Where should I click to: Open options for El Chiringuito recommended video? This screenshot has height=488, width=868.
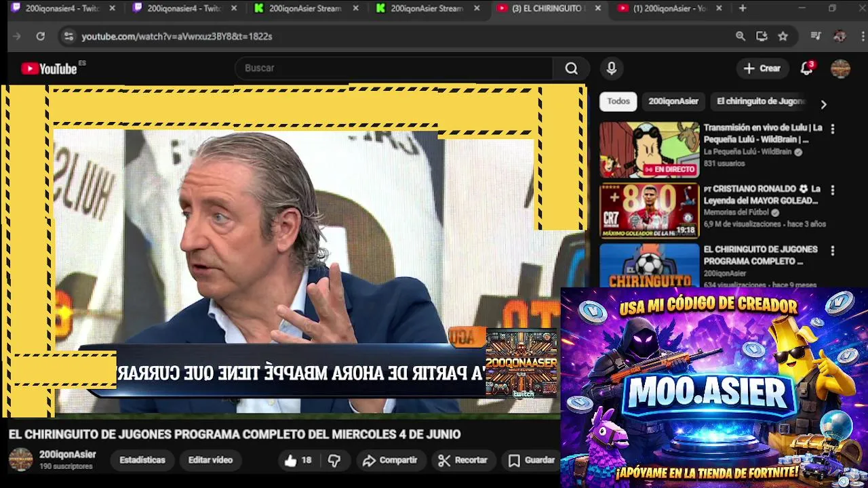(833, 251)
